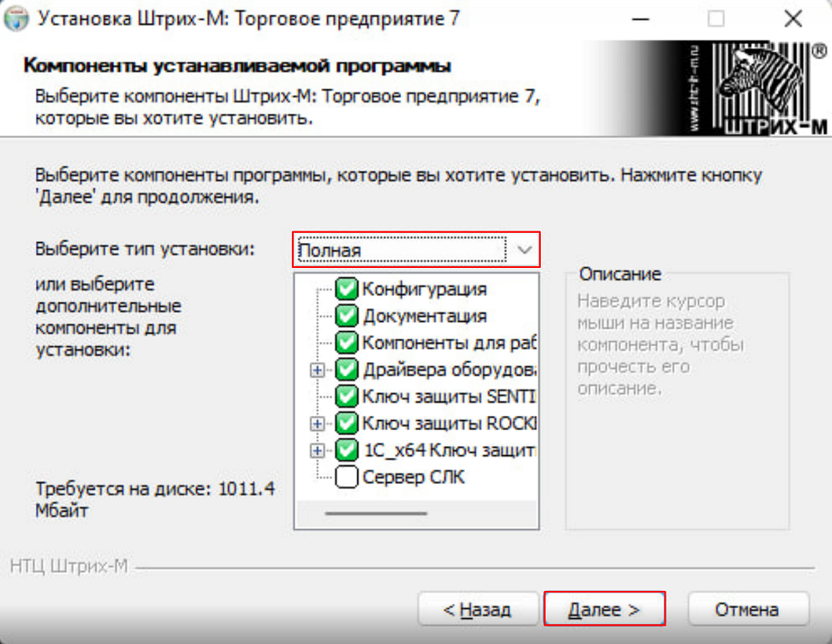This screenshot has width=832, height=644.
Task: Click the horizontal scrollbar in the components list
Action: click(376, 513)
